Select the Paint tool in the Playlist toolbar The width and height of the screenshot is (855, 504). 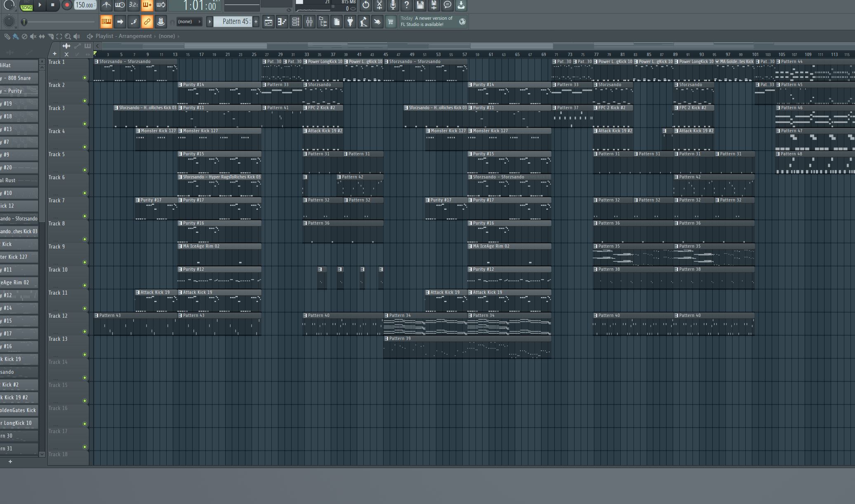(x=16, y=36)
